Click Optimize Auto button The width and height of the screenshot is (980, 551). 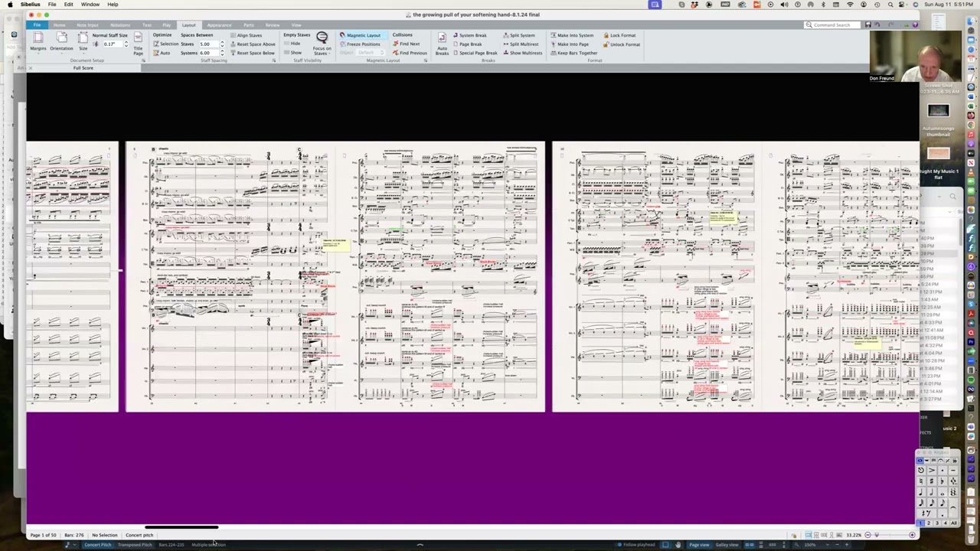click(162, 53)
